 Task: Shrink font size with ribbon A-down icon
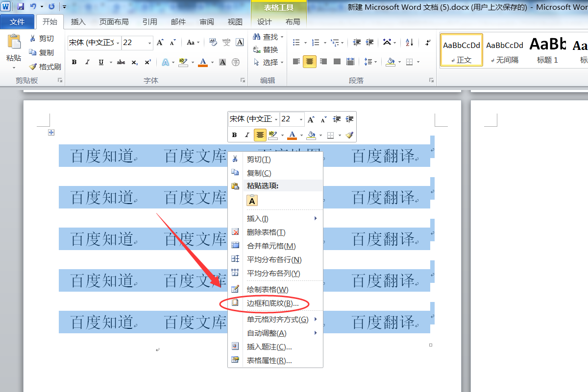click(x=172, y=43)
